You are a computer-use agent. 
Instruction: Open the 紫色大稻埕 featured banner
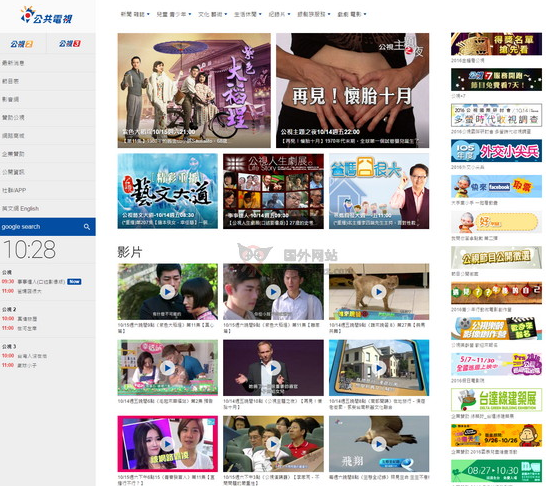[x=194, y=91]
